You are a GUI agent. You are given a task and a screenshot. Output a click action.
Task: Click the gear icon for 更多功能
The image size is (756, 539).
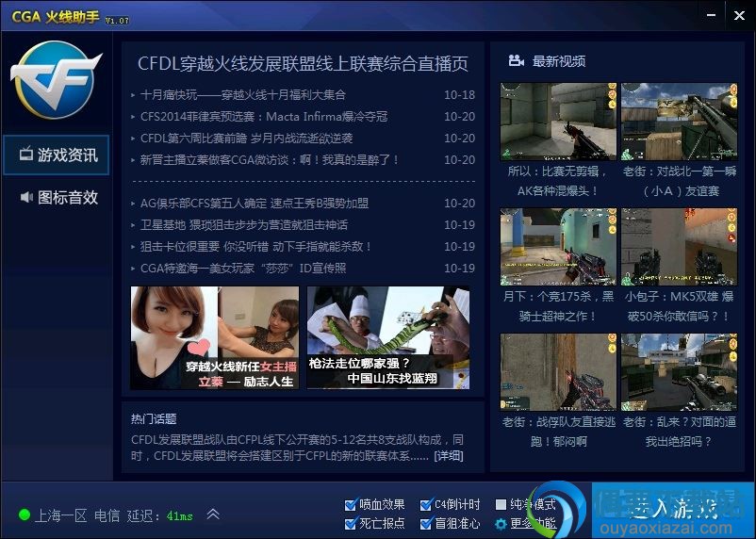click(501, 524)
